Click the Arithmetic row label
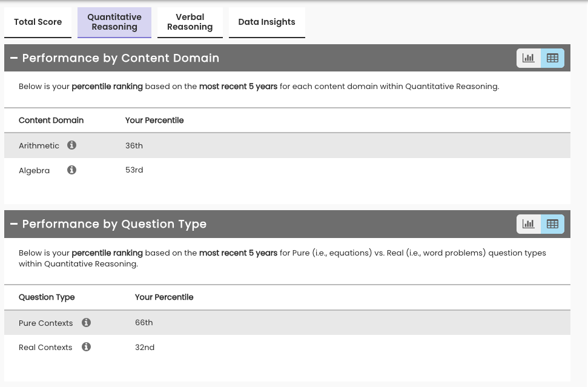Image resolution: width=588 pixels, height=387 pixels. 39,146
